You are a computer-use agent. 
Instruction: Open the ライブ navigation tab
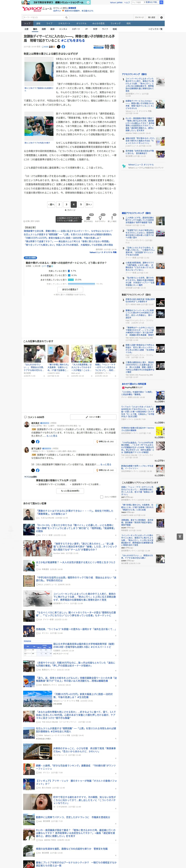click(x=49, y=24)
